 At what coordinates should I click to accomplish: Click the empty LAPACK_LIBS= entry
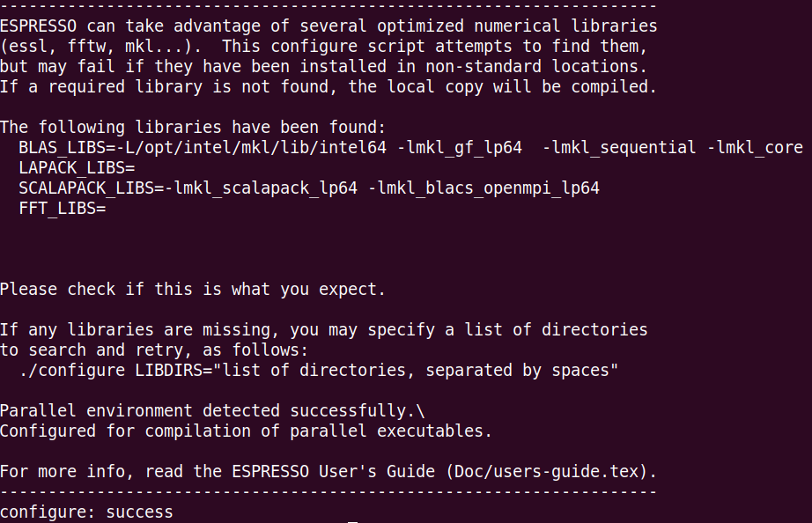point(78,168)
